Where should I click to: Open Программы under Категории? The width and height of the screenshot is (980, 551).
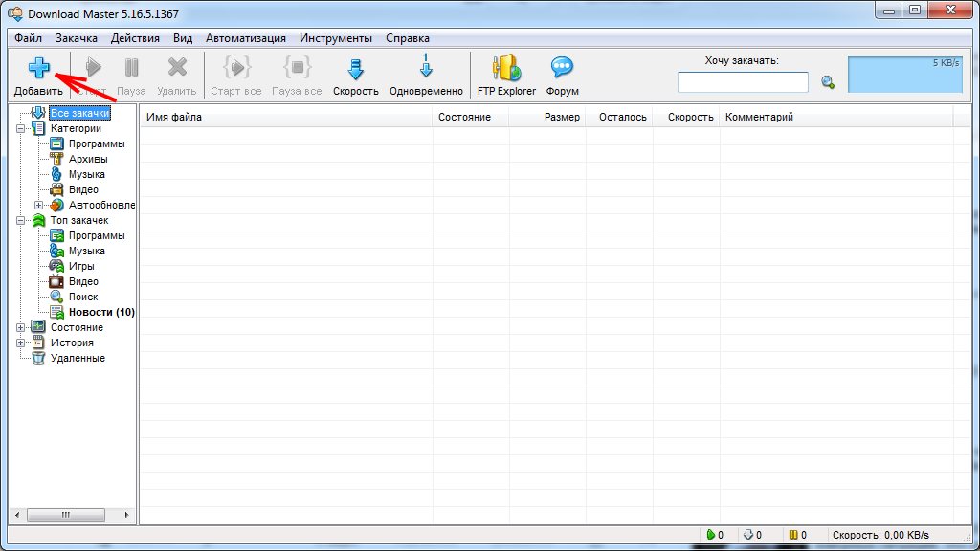pyautogui.click(x=97, y=143)
